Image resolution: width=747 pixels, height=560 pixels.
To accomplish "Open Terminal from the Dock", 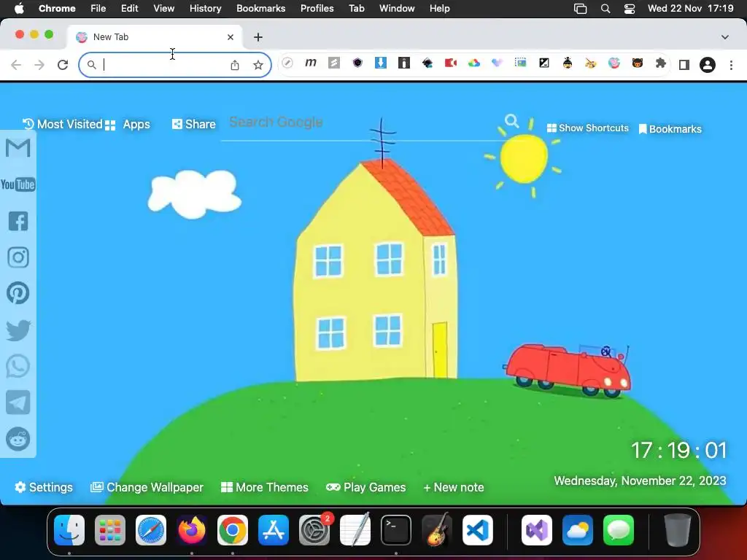I will point(396,530).
